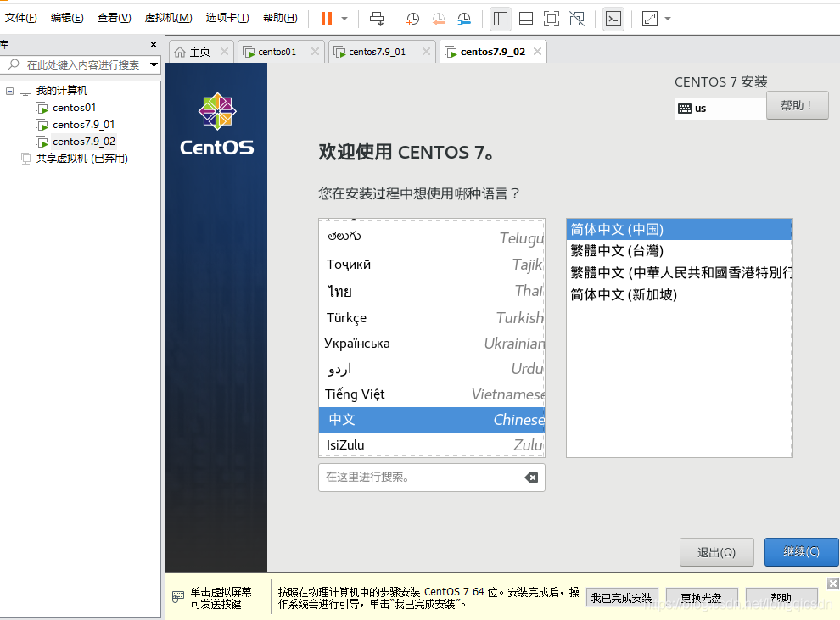Open the console view icon
This screenshot has width=840, height=620.
(x=613, y=19)
